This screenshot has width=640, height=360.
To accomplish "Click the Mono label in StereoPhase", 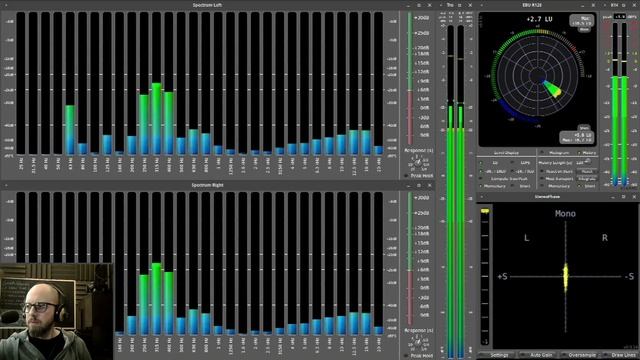I will pyautogui.click(x=565, y=213).
